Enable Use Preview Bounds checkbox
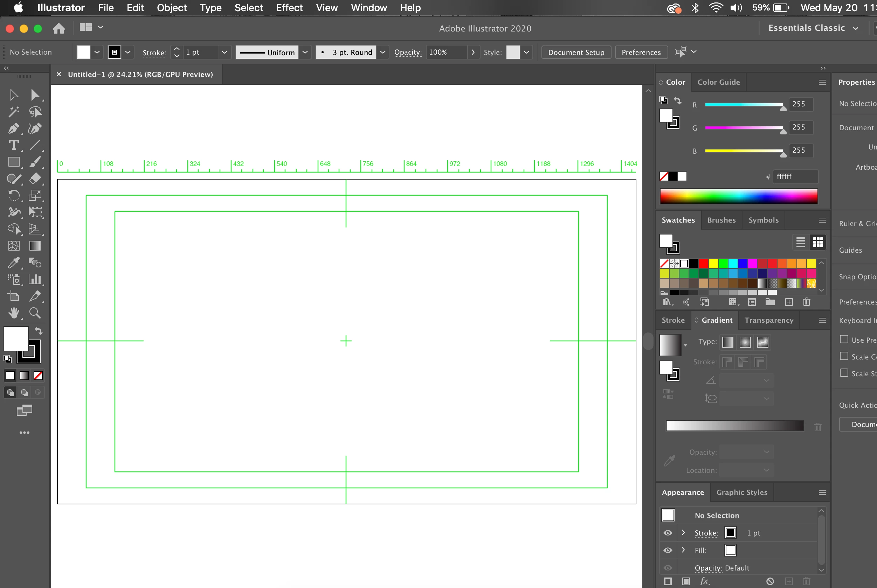The height and width of the screenshot is (588, 877). pos(844,339)
